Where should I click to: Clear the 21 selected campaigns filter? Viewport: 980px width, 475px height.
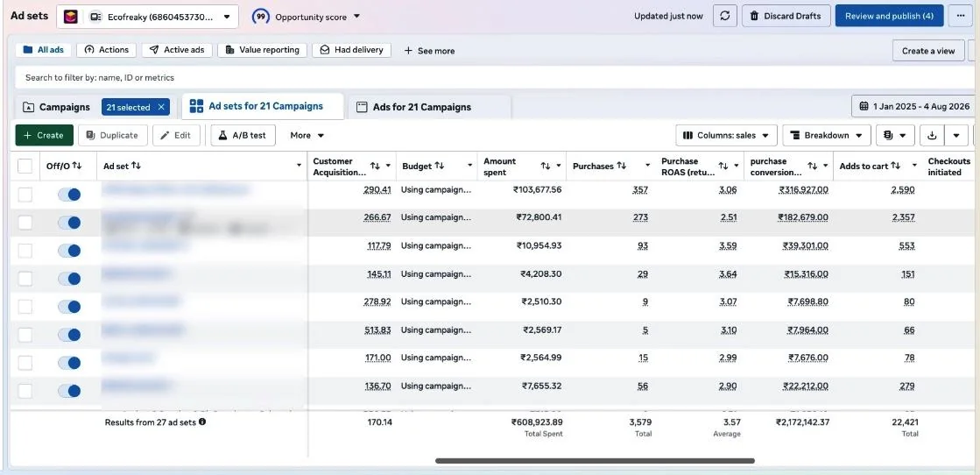(161, 107)
